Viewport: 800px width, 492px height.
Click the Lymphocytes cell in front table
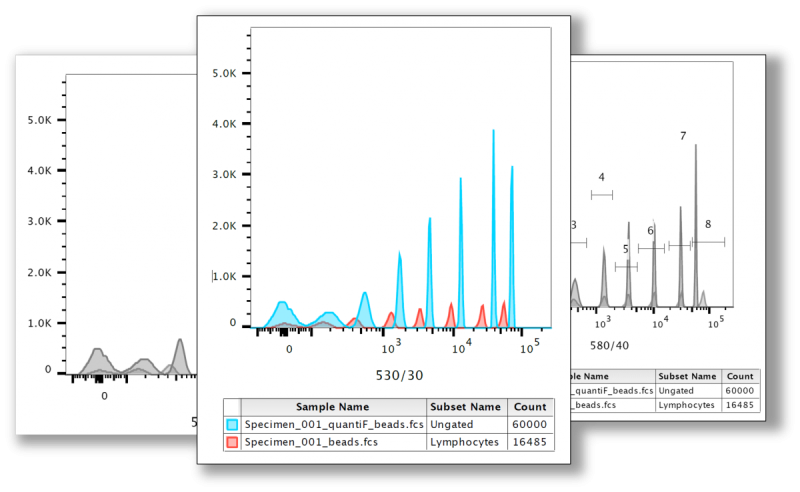(464, 442)
